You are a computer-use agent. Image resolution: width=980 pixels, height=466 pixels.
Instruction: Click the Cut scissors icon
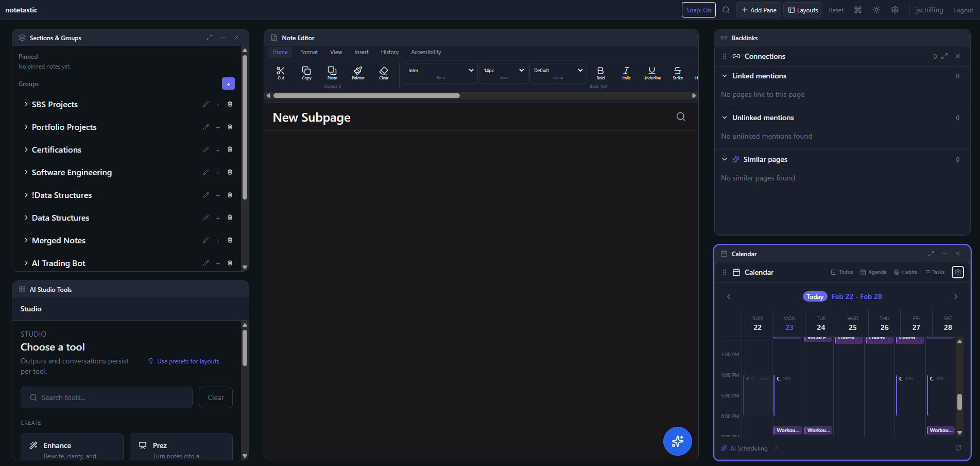coord(281,71)
